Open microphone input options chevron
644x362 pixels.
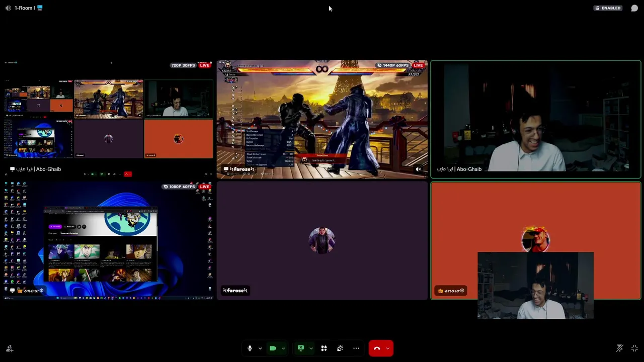pos(260,348)
